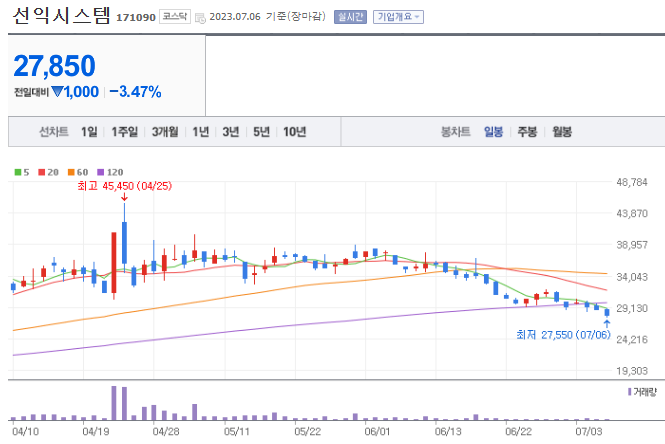Image resolution: width=665 pixels, height=444 pixels.
Task: Click the 06/22 date axis label
Action: 518,432
